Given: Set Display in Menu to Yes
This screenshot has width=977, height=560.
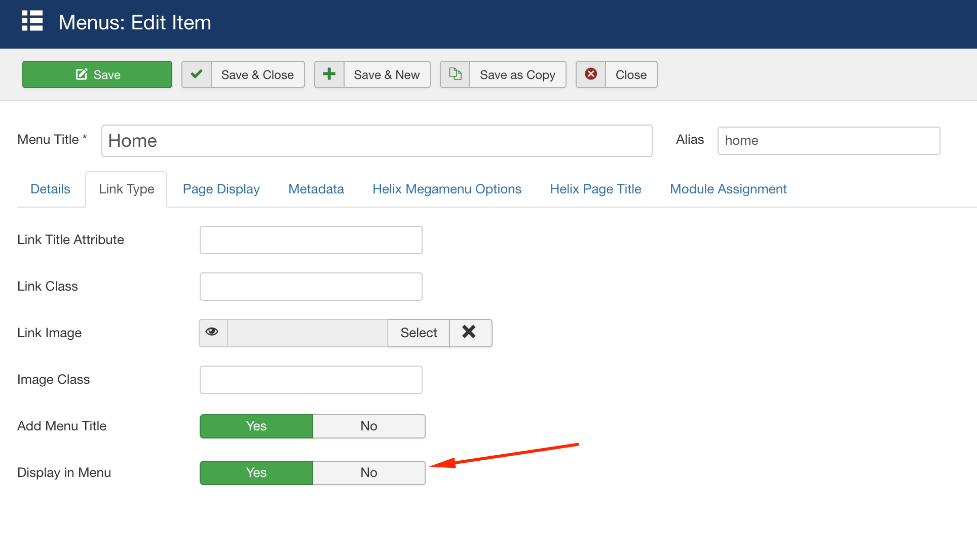Looking at the screenshot, I should (x=256, y=472).
